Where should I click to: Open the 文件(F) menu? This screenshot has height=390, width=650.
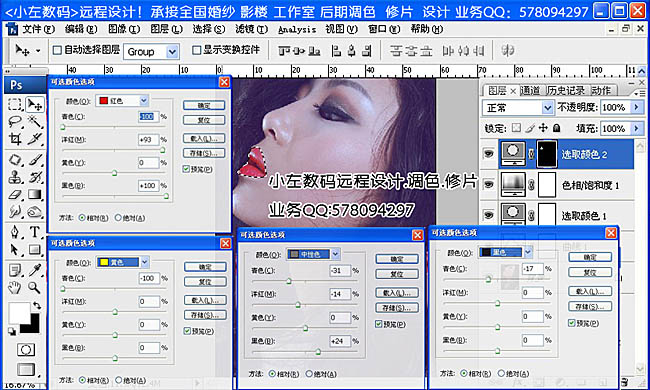click(x=38, y=29)
